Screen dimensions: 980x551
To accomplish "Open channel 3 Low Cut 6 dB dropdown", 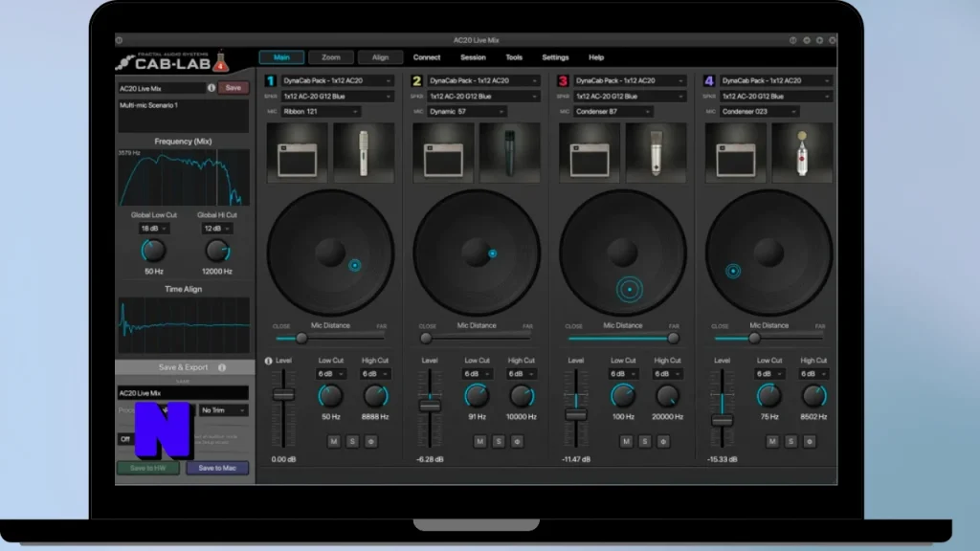I will click(622, 374).
